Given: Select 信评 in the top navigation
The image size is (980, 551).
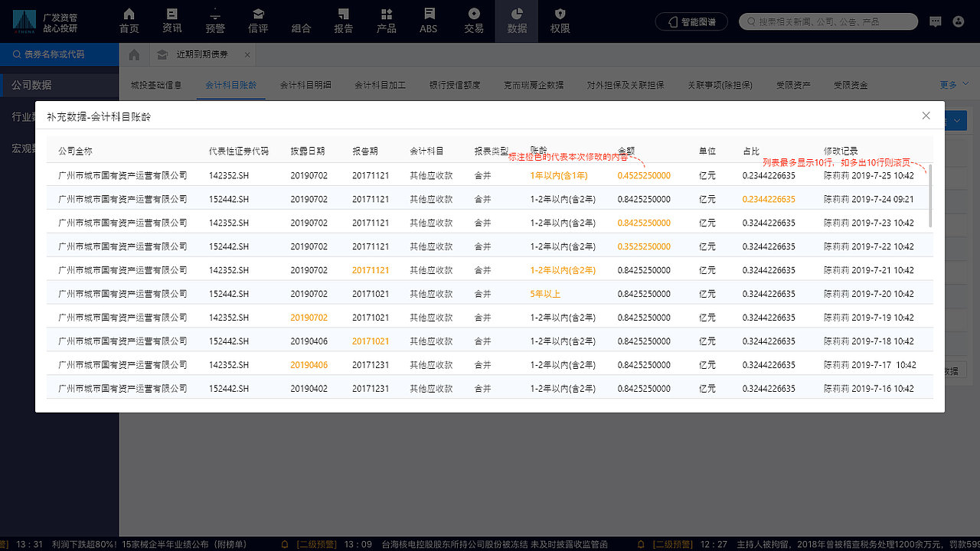Looking at the screenshot, I should click(x=258, y=21).
